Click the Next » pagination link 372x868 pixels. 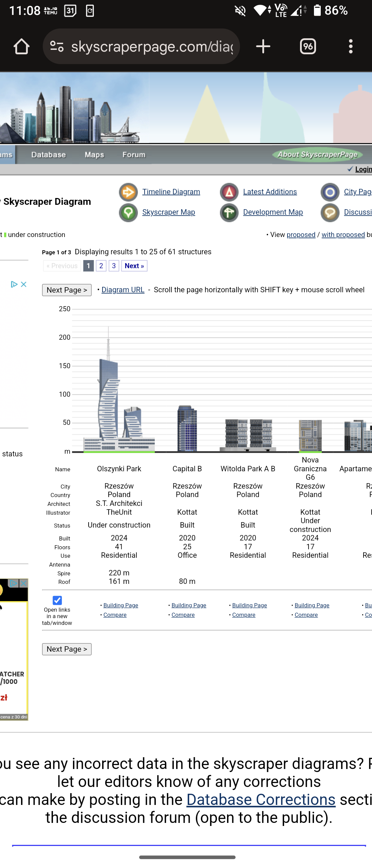pyautogui.click(x=134, y=266)
